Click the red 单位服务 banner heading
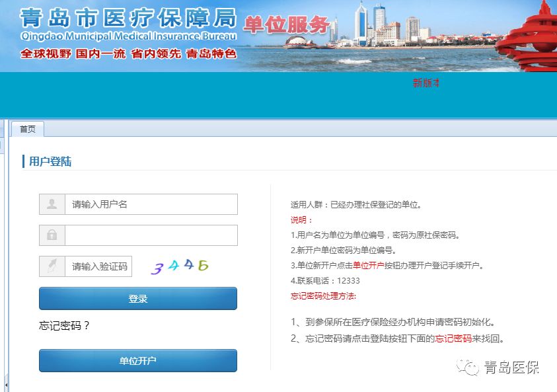Screen dimensions: 557x392 (x=287, y=24)
